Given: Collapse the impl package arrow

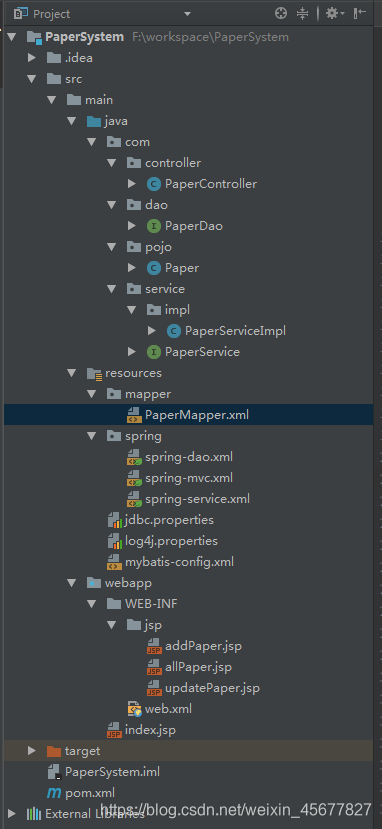Looking at the screenshot, I should click(132, 310).
